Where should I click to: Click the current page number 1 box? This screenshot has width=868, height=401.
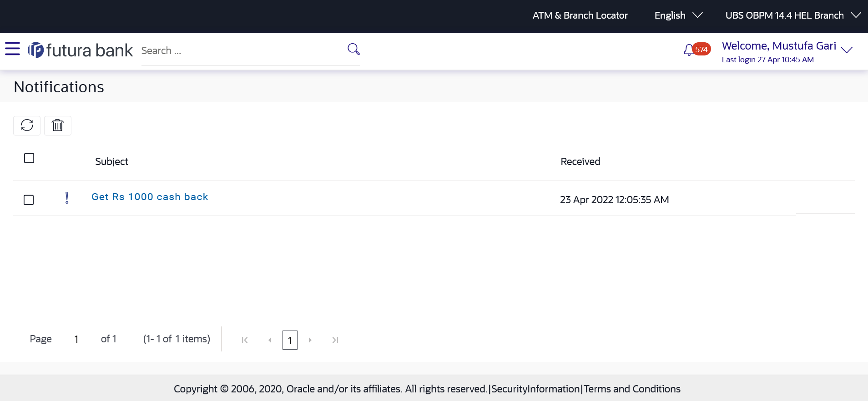click(x=290, y=340)
